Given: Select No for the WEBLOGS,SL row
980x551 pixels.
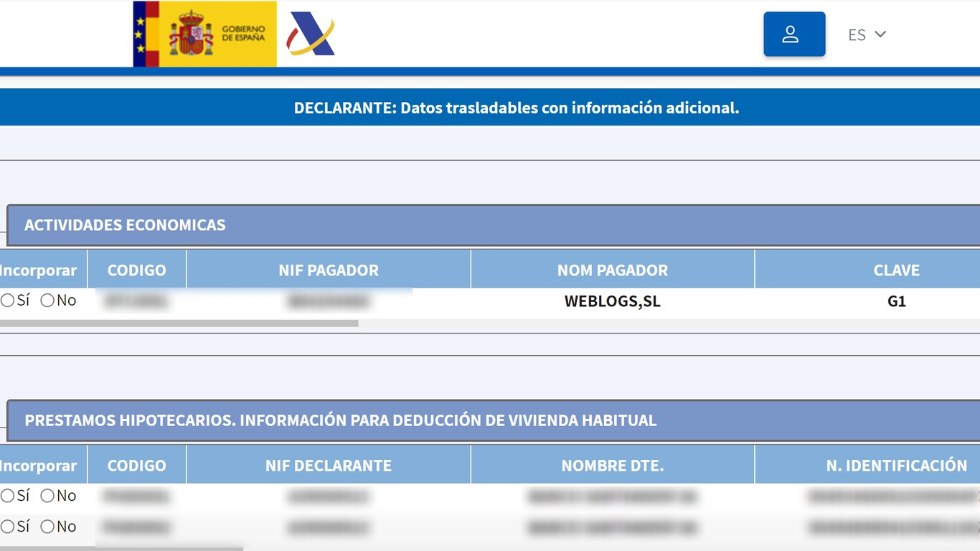Looking at the screenshot, I should (47, 301).
